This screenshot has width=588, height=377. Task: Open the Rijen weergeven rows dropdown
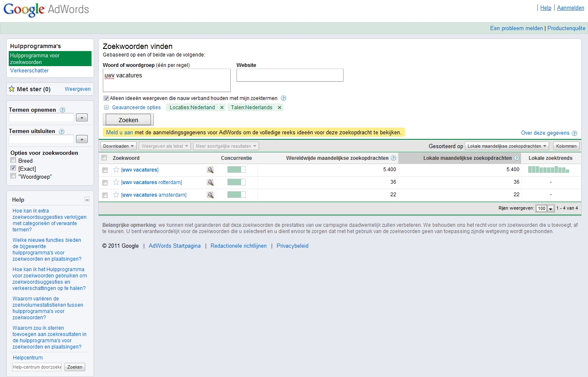545,208
